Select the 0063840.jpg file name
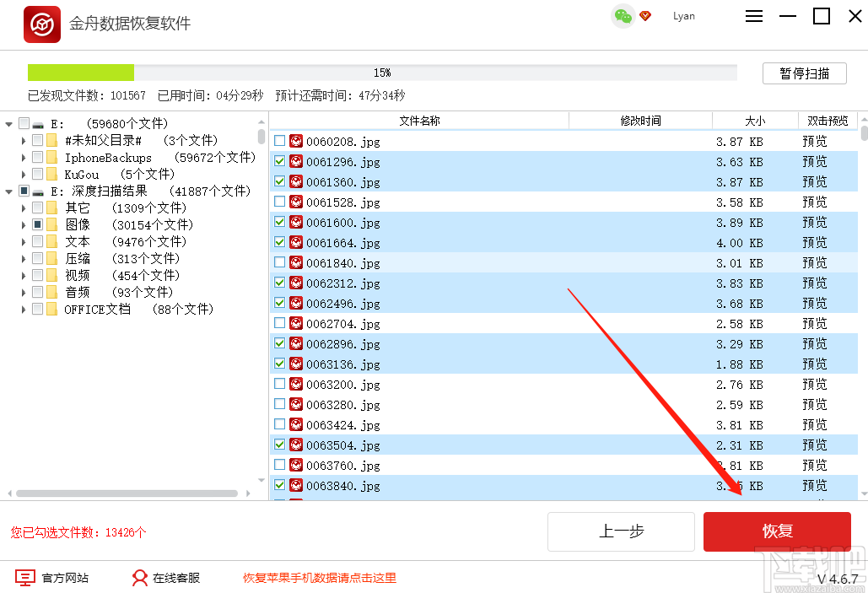The width and height of the screenshot is (868, 593). [x=342, y=486]
